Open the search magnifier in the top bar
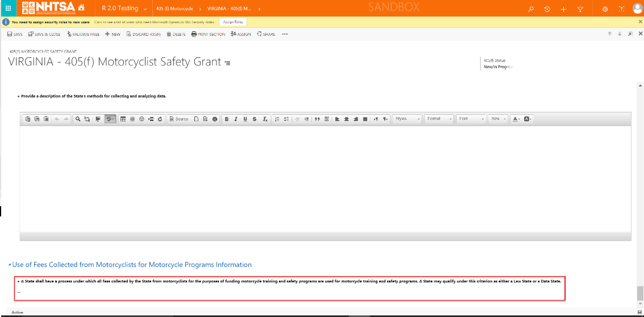The width and height of the screenshot is (644, 317). [531, 9]
